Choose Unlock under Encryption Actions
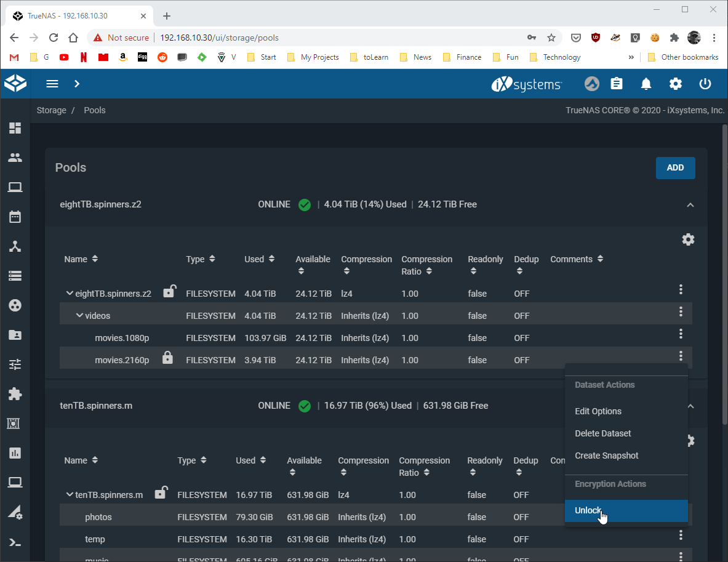 pos(626,510)
